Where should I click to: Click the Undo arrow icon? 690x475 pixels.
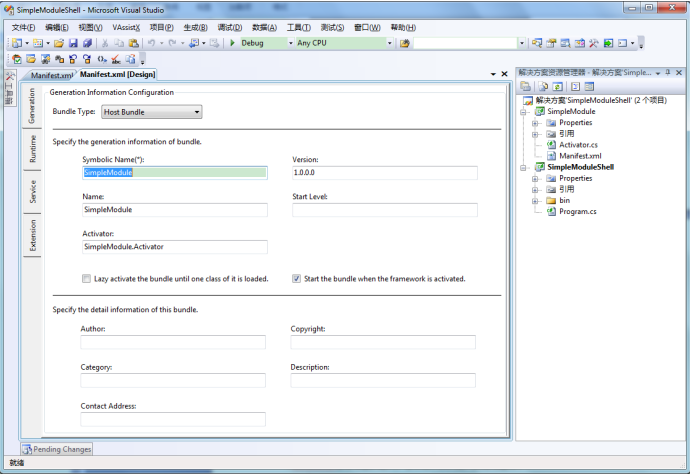pyautogui.click(x=151, y=43)
